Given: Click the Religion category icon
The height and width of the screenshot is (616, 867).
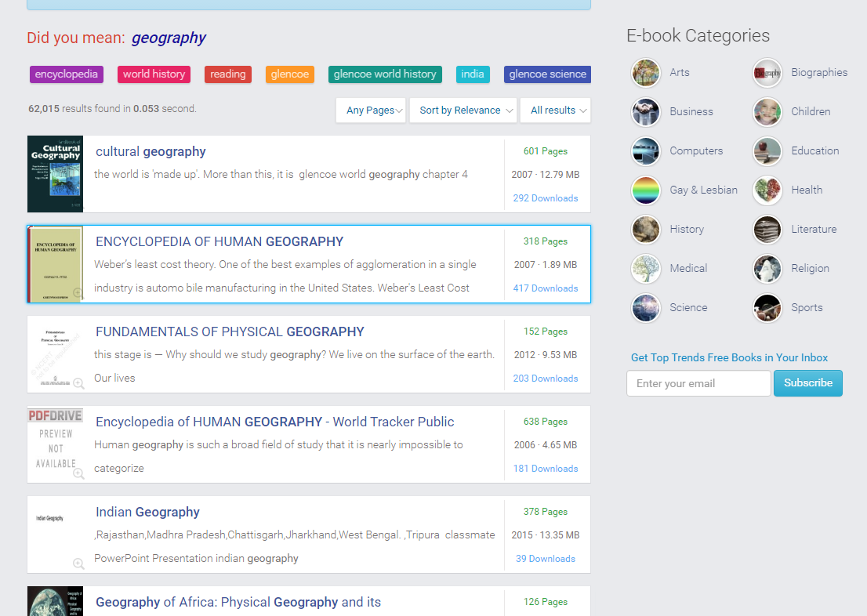Looking at the screenshot, I should 767,269.
